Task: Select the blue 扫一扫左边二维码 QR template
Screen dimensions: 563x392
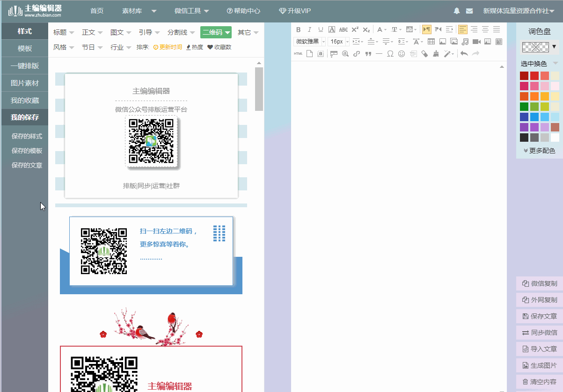Action: [x=151, y=255]
